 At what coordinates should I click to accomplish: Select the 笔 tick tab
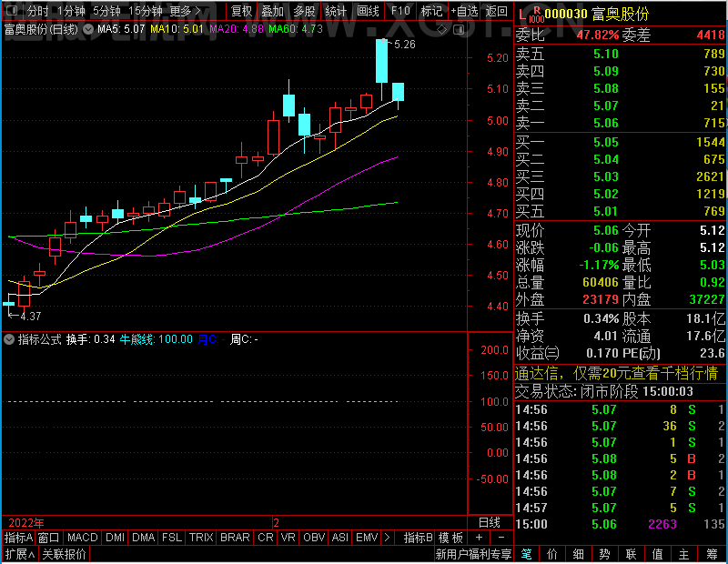point(527,554)
